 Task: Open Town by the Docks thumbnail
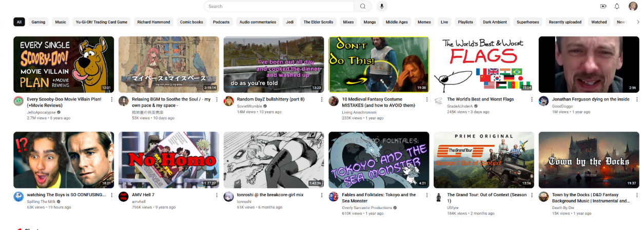tap(589, 160)
